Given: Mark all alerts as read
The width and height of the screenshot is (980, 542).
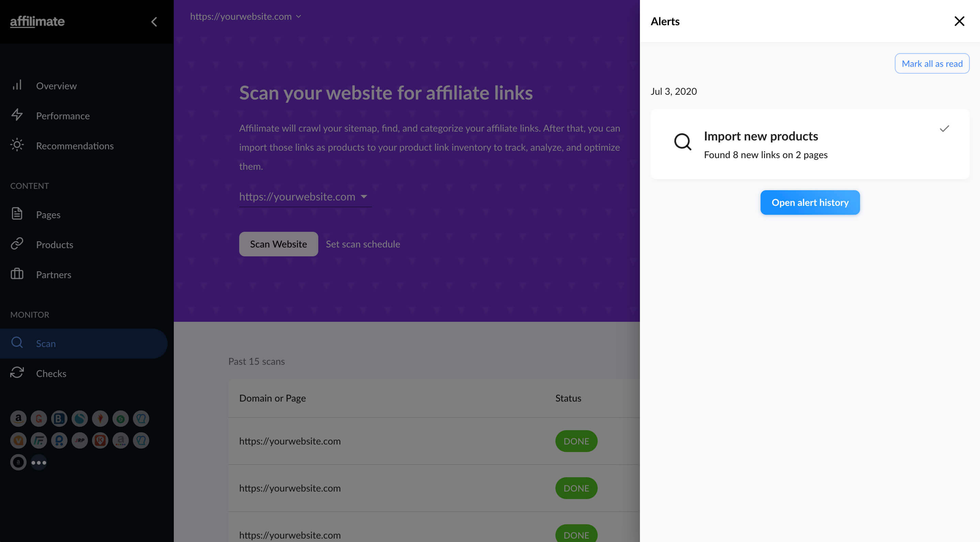Looking at the screenshot, I should [x=932, y=63].
